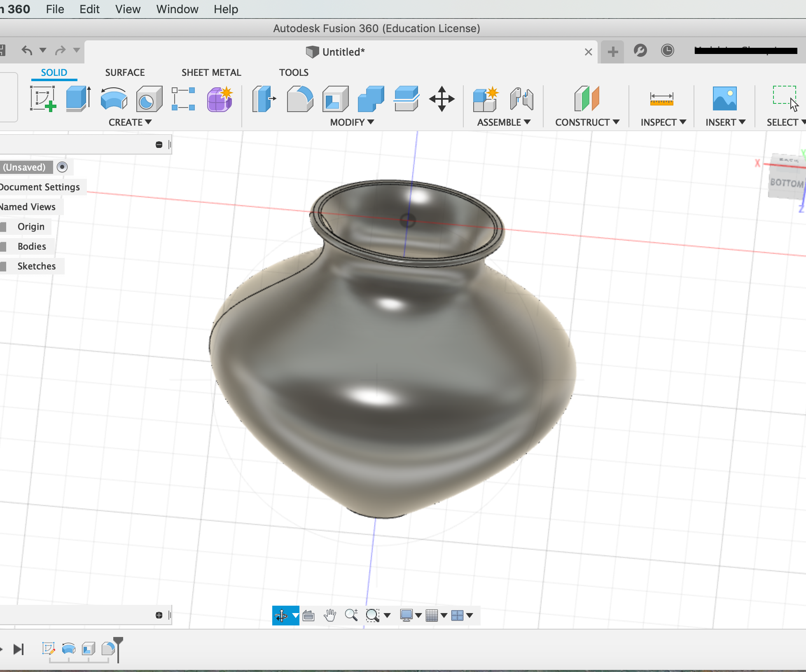The width and height of the screenshot is (806, 672).
Task: Open Document Settings in the browser
Action: tap(40, 187)
